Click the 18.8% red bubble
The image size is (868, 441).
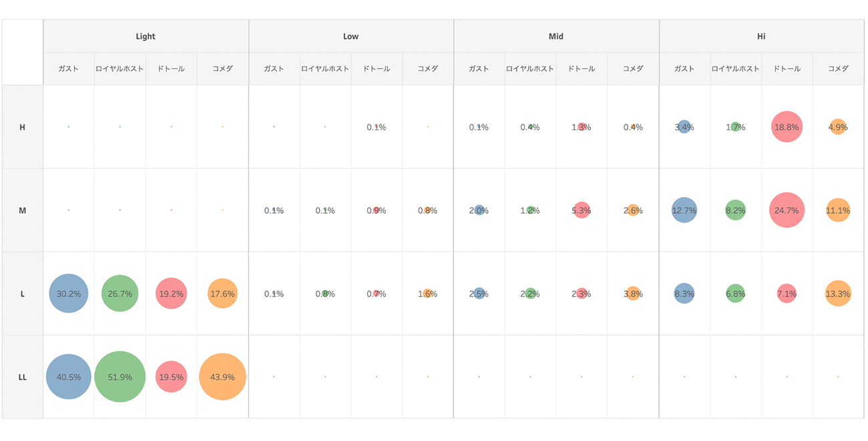(787, 127)
